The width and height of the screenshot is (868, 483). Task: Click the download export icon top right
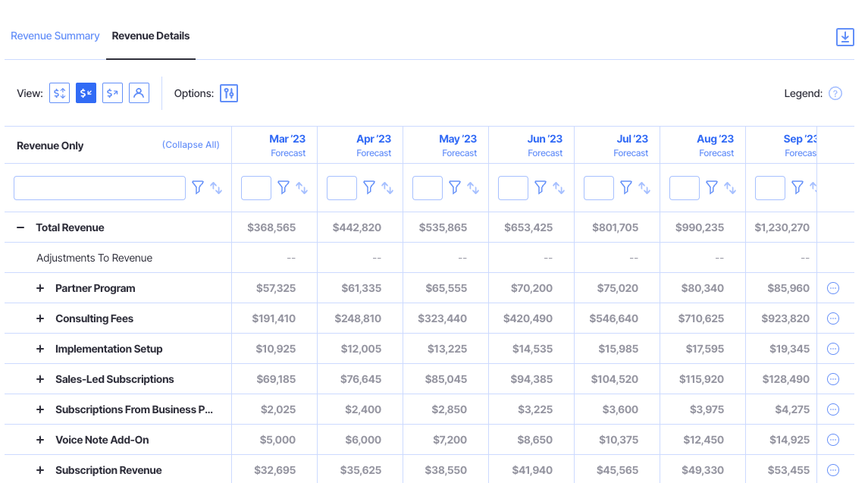pos(844,36)
